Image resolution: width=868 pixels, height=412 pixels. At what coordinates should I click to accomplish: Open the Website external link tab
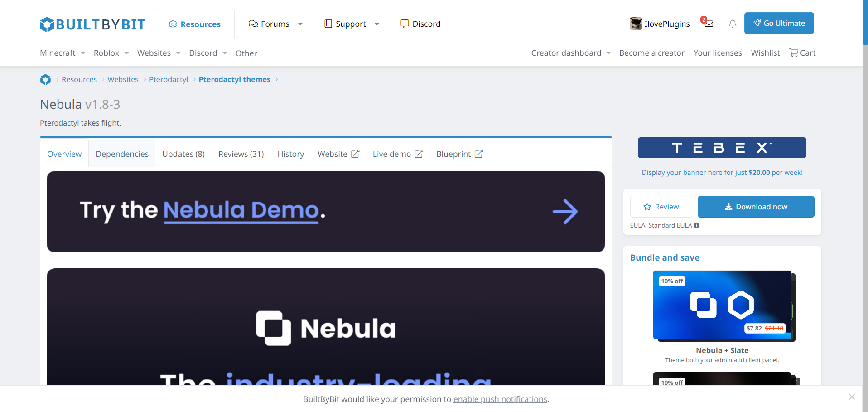coord(338,154)
